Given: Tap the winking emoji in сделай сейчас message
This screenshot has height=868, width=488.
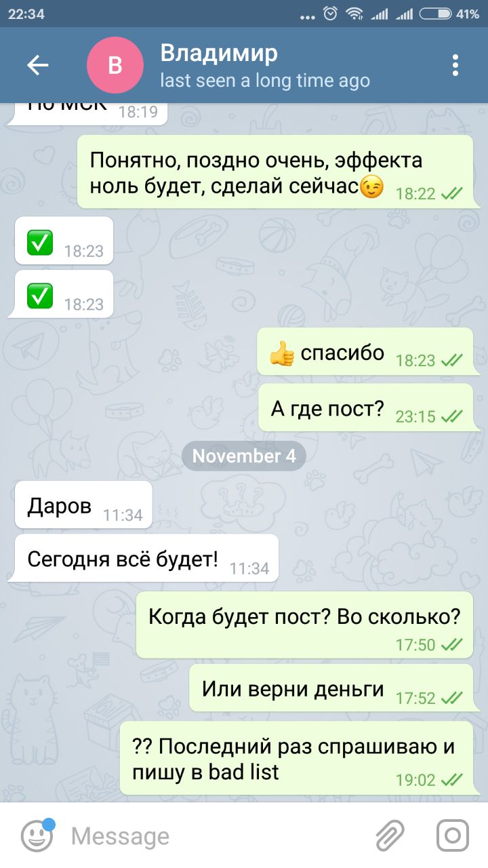Looking at the screenshot, I should click(x=371, y=186).
